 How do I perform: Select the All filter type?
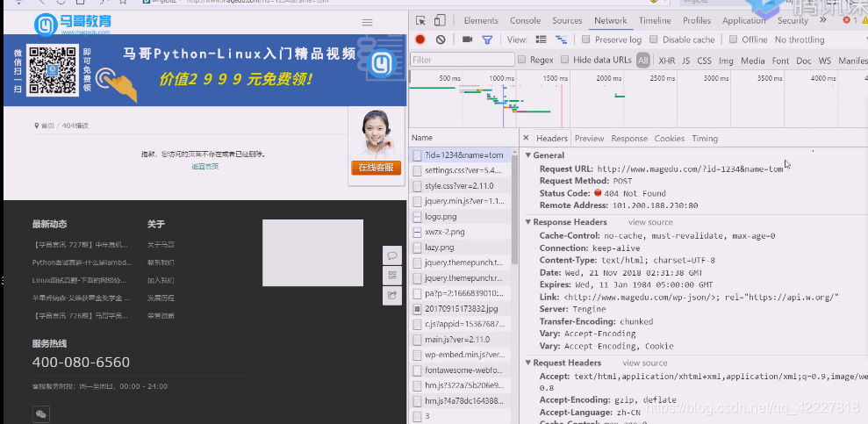tap(642, 61)
